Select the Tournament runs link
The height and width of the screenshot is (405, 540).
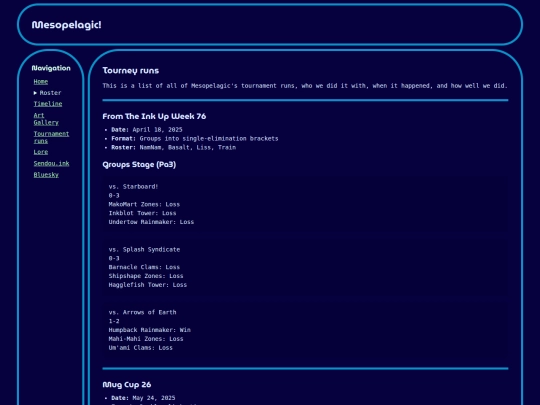pyautogui.click(x=51, y=137)
